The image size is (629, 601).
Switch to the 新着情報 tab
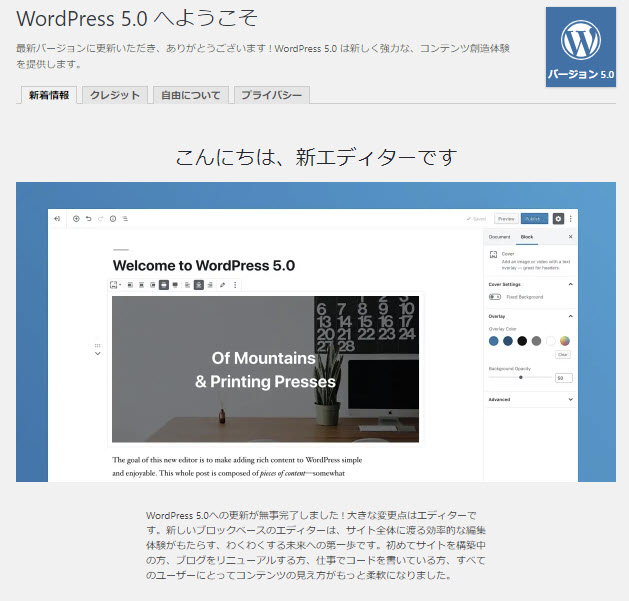[49, 95]
